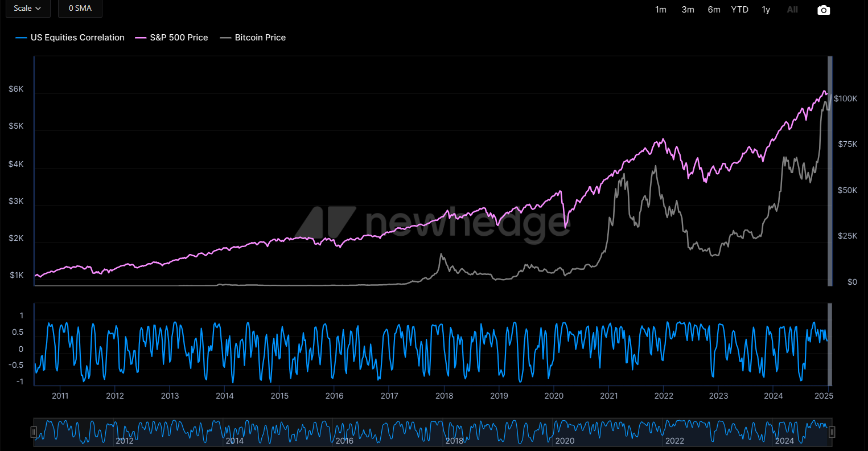Click the 2018 label in the navigator
This screenshot has width=868, height=451.
click(454, 441)
